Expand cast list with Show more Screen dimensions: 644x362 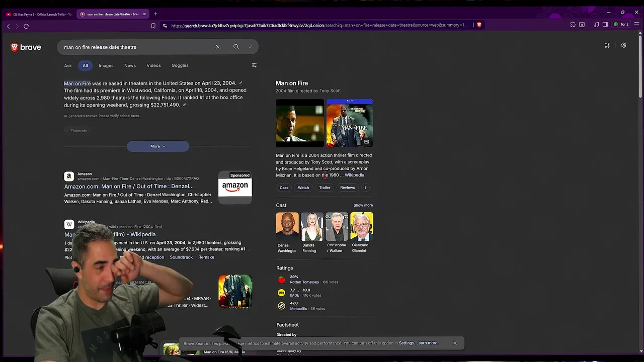(x=363, y=205)
